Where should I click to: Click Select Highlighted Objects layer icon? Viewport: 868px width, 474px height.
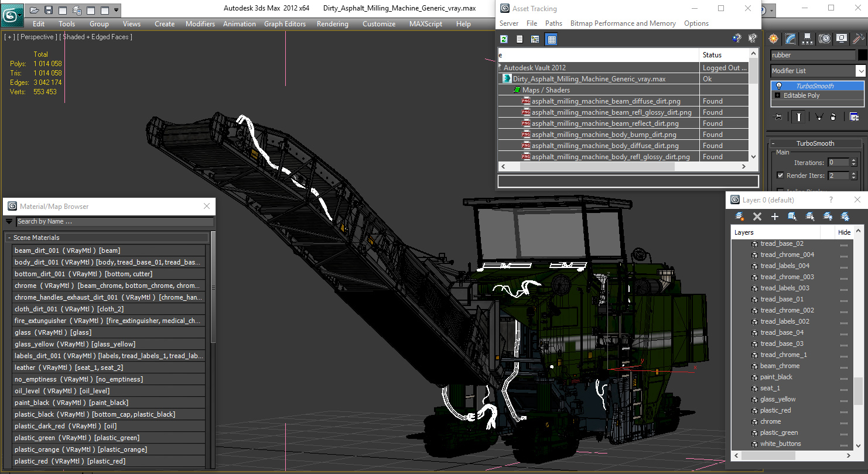pos(792,217)
